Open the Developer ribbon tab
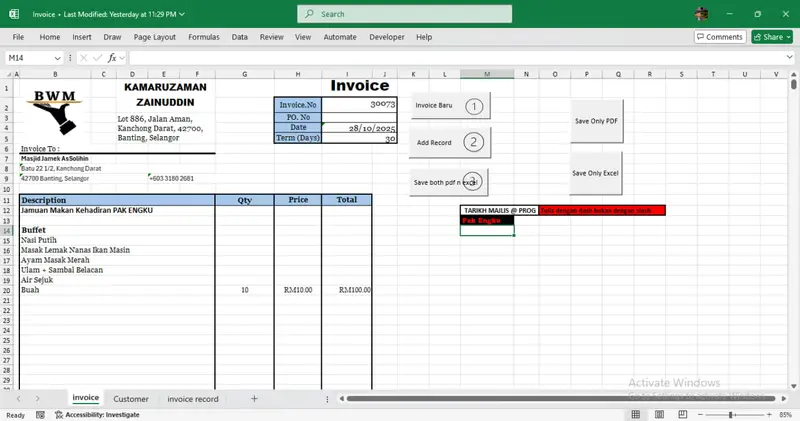 pos(387,37)
